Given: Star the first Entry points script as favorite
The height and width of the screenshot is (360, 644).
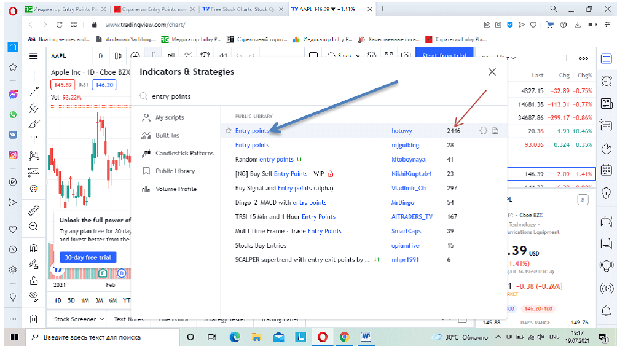Looking at the screenshot, I should point(228,131).
